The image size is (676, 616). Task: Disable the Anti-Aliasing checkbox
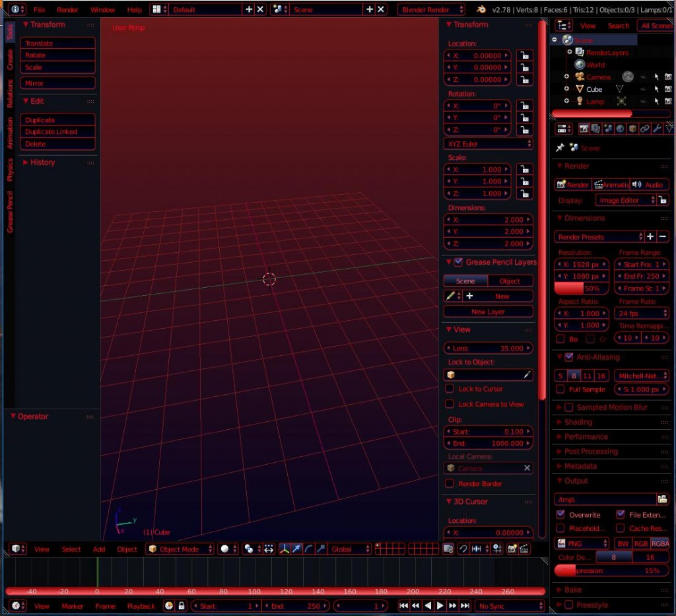click(x=569, y=357)
